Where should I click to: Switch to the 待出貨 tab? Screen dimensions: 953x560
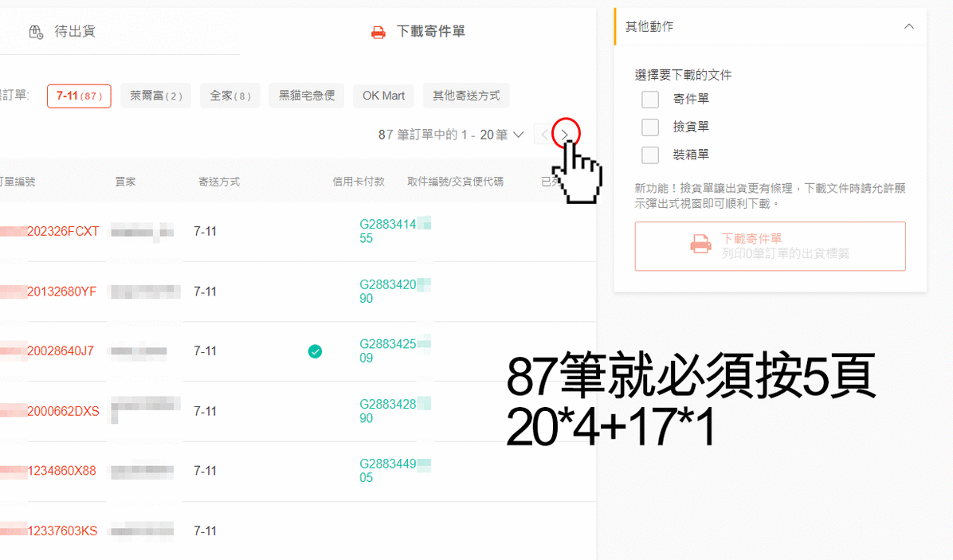point(74,31)
